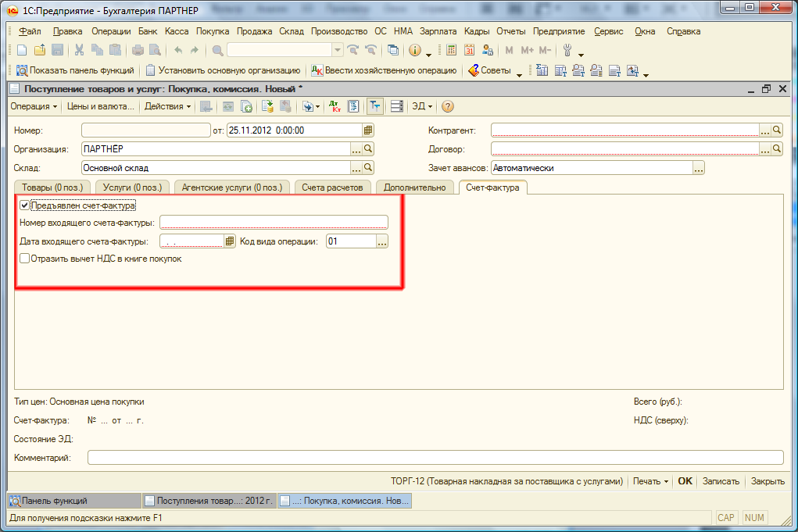Click the Дт/Кт postings result icon
The width and height of the screenshot is (798, 532).
(334, 106)
